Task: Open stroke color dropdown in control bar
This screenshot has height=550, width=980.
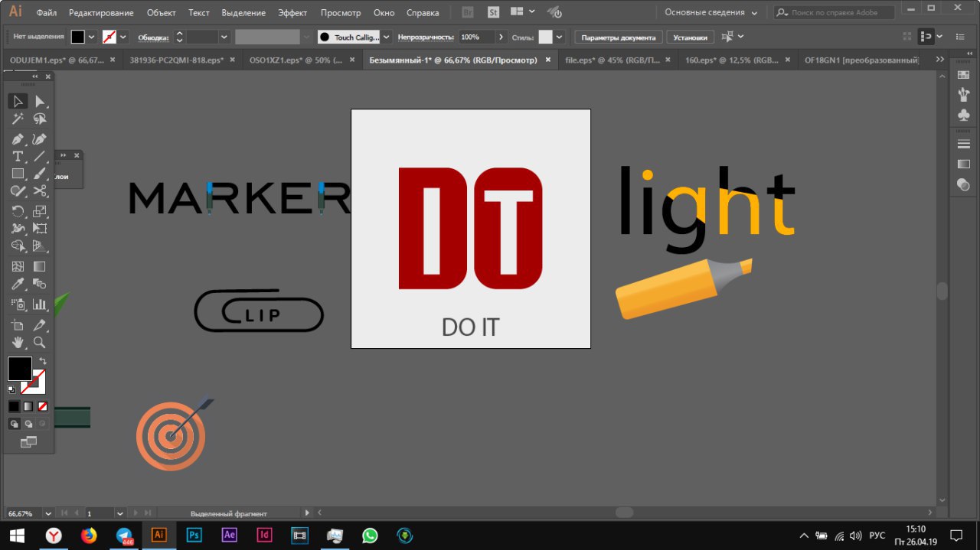Action: pyautogui.click(x=124, y=37)
